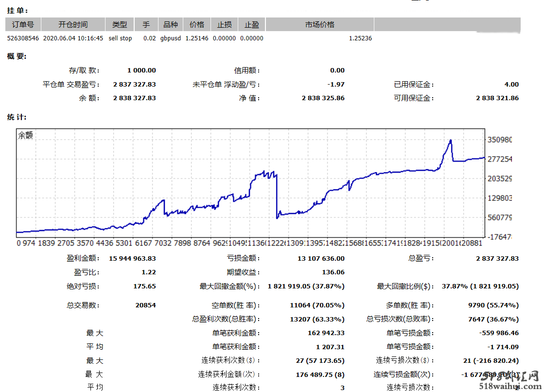Click the 余额 label in the chart

[x=26, y=135]
